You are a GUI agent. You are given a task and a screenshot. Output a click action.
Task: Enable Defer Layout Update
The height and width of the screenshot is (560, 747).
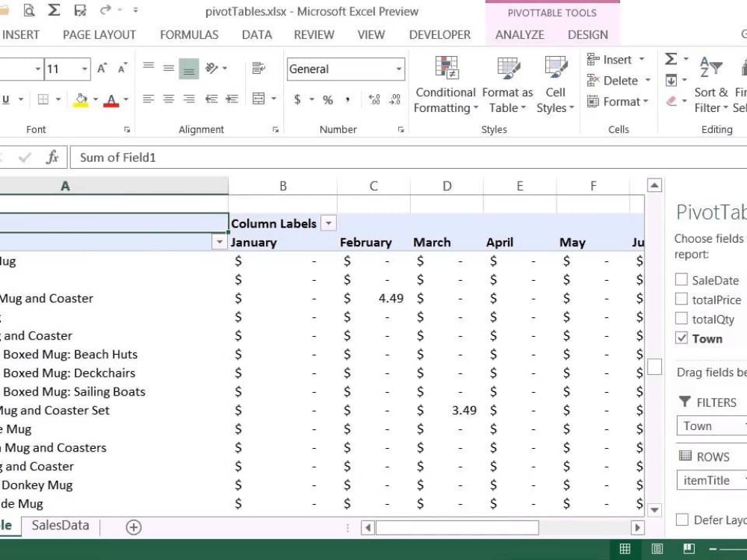coord(684,519)
